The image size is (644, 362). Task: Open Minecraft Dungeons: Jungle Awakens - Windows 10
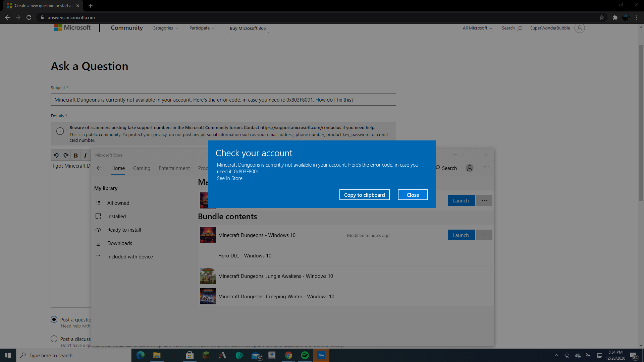[x=346, y=276]
